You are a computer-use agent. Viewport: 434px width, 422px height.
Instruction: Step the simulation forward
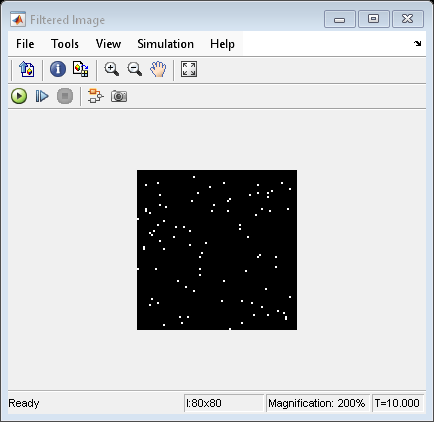point(42,96)
